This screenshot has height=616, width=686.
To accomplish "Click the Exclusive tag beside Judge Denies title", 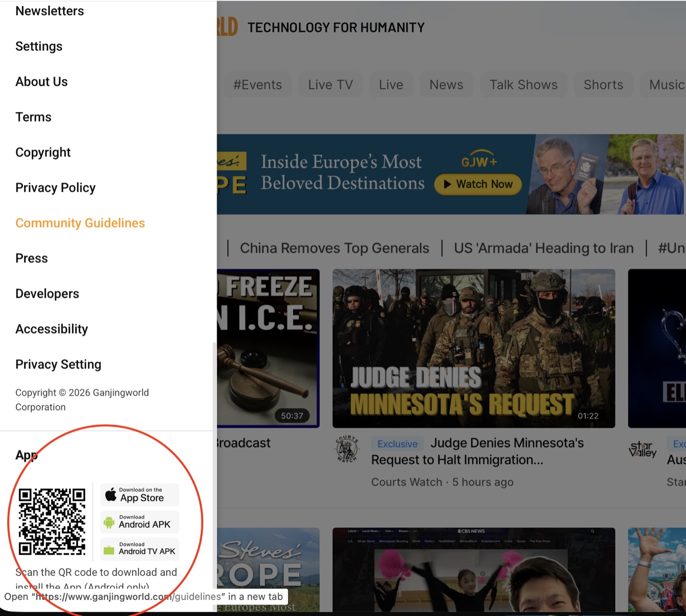I will pos(397,444).
